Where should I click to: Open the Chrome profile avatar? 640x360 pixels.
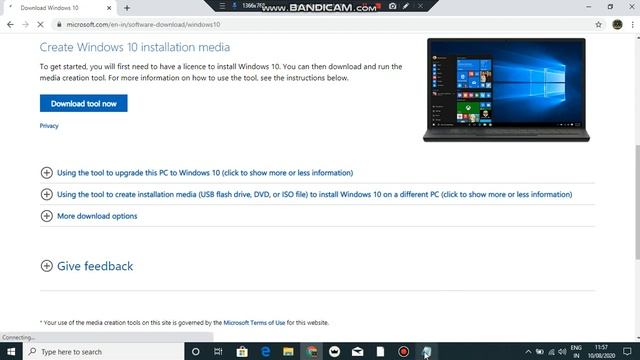point(617,24)
